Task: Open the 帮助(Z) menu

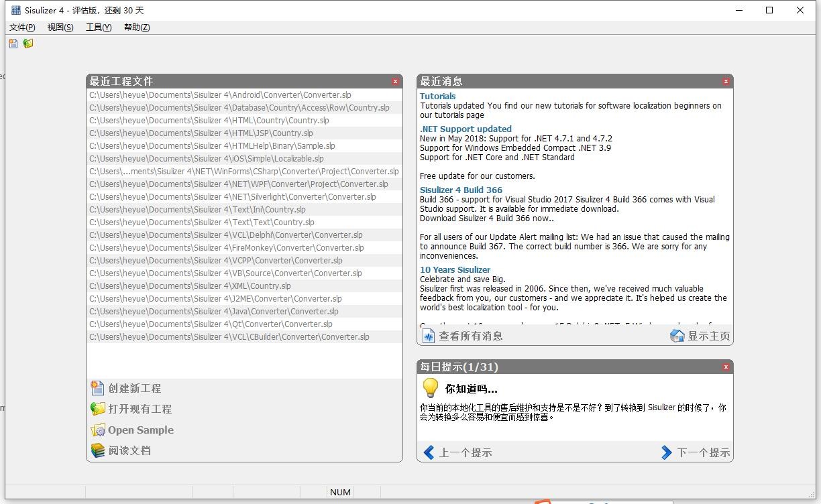Action: (x=137, y=27)
